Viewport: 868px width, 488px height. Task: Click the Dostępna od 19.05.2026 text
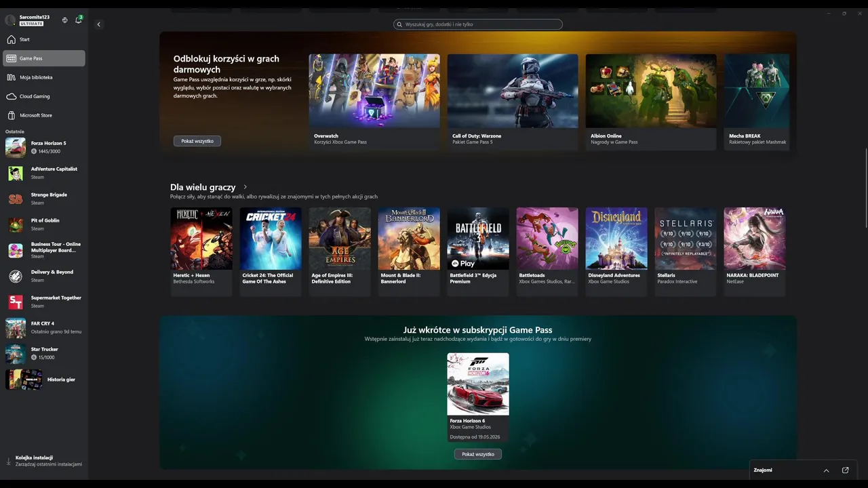(x=474, y=436)
